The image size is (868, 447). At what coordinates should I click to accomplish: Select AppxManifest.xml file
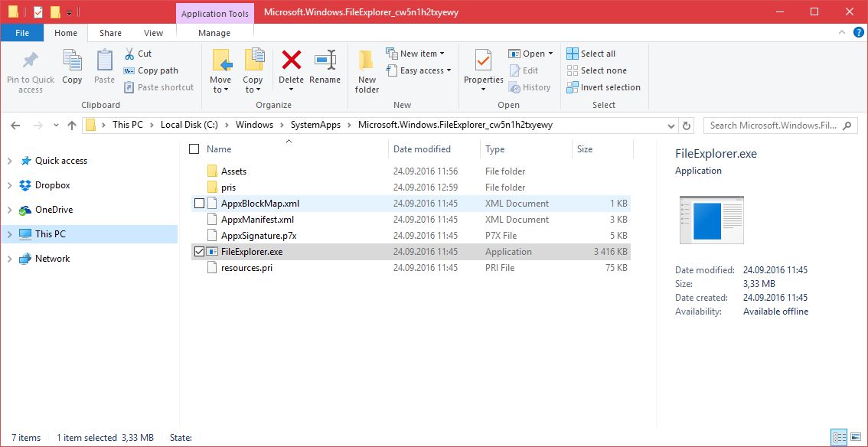pyautogui.click(x=410, y=220)
